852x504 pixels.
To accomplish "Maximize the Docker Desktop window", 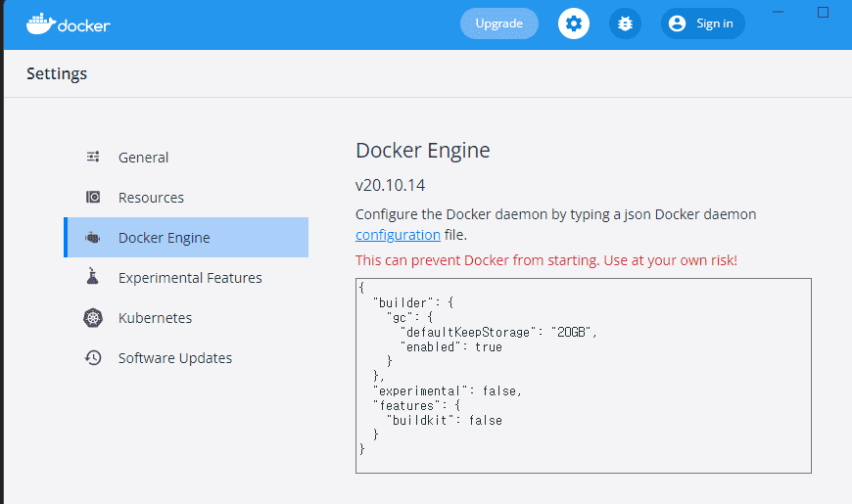I will pyautogui.click(x=823, y=13).
